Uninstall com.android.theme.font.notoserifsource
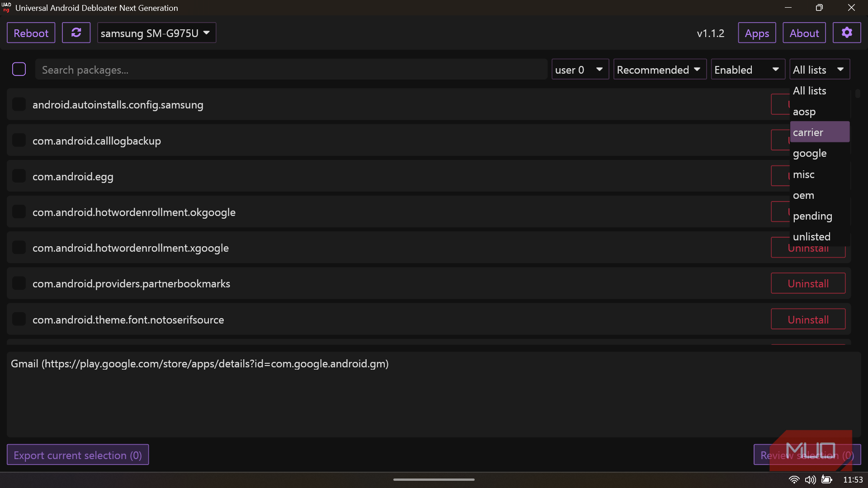This screenshot has width=868, height=488. (x=808, y=319)
